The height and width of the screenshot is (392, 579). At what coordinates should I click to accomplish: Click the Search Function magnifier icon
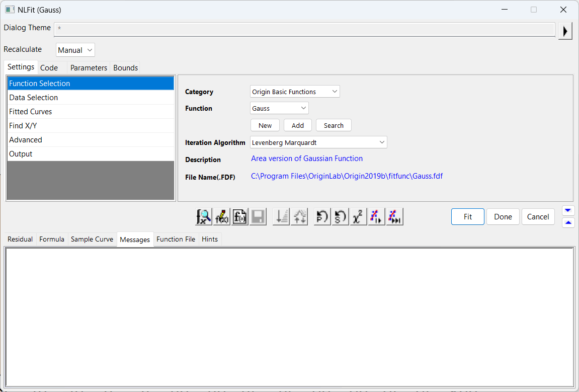pos(204,217)
